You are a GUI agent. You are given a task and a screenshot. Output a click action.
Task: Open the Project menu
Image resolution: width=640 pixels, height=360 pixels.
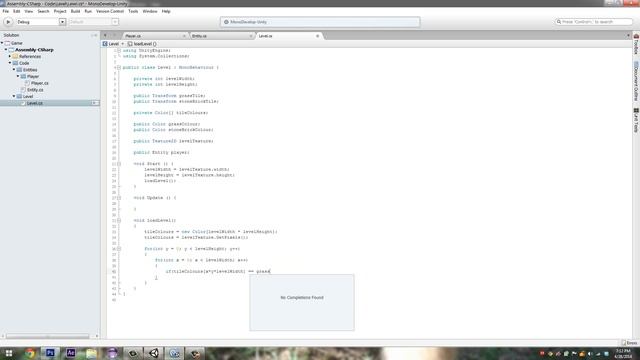60,11
